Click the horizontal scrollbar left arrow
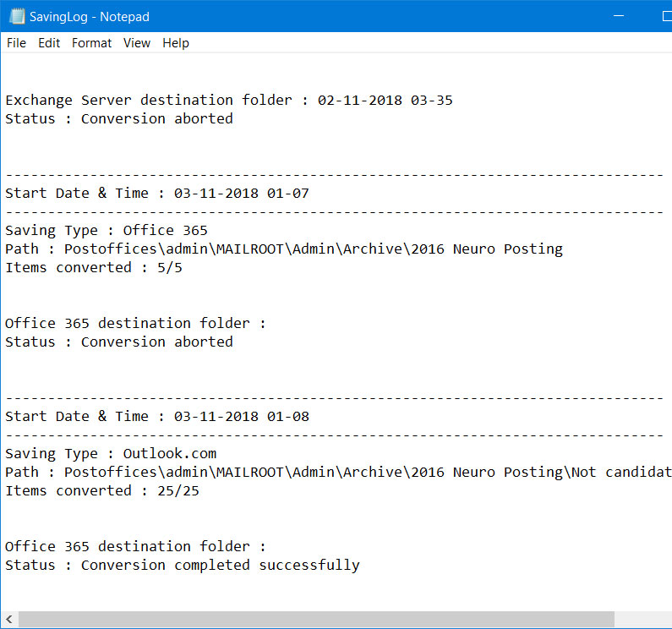Image resolution: width=672 pixels, height=629 pixels. pos(9,620)
